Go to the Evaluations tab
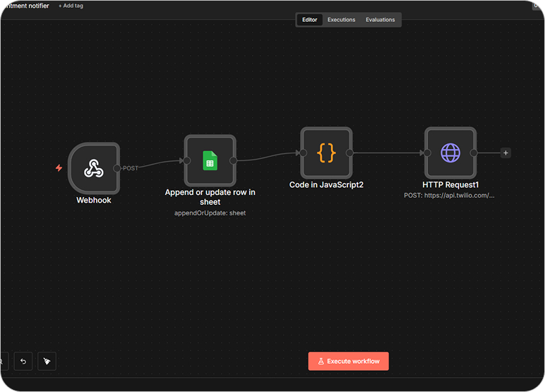 click(x=380, y=20)
